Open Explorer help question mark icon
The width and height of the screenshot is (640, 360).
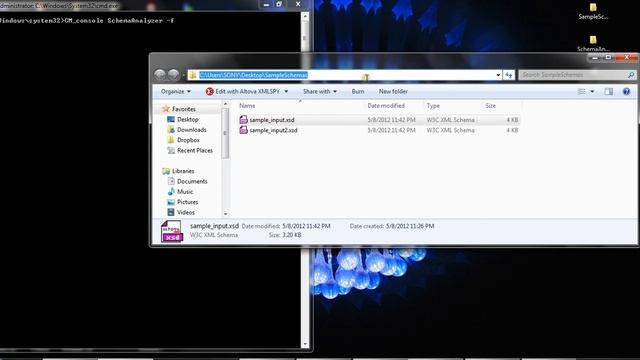pos(627,91)
